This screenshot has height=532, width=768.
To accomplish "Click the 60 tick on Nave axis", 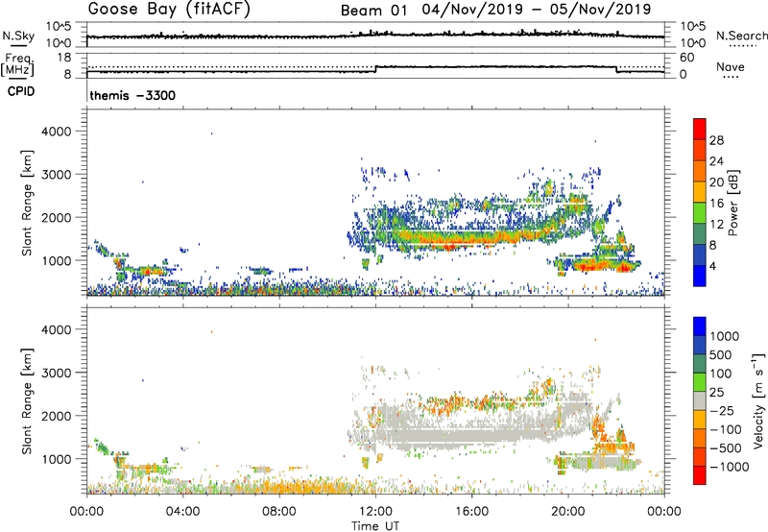I will pyautogui.click(x=686, y=58).
